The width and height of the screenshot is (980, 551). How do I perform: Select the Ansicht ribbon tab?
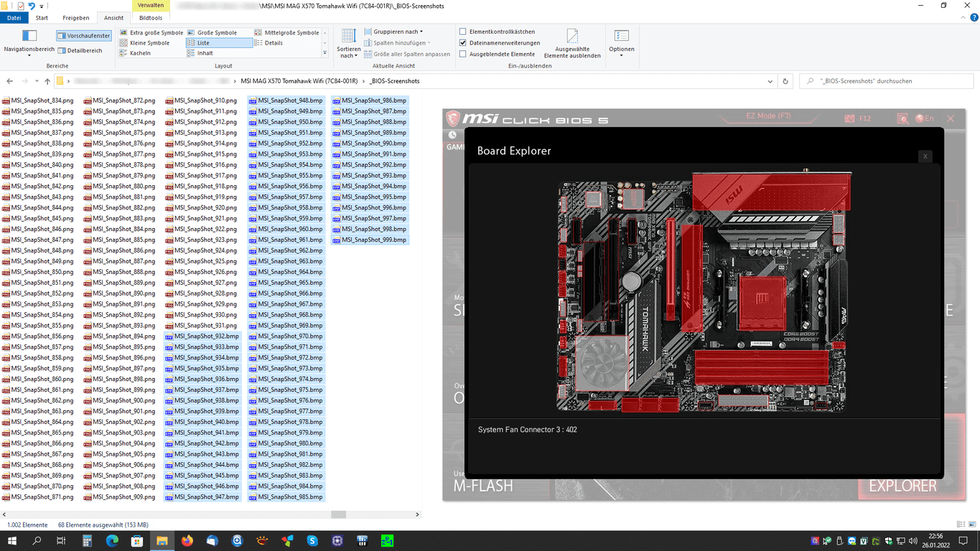point(113,18)
